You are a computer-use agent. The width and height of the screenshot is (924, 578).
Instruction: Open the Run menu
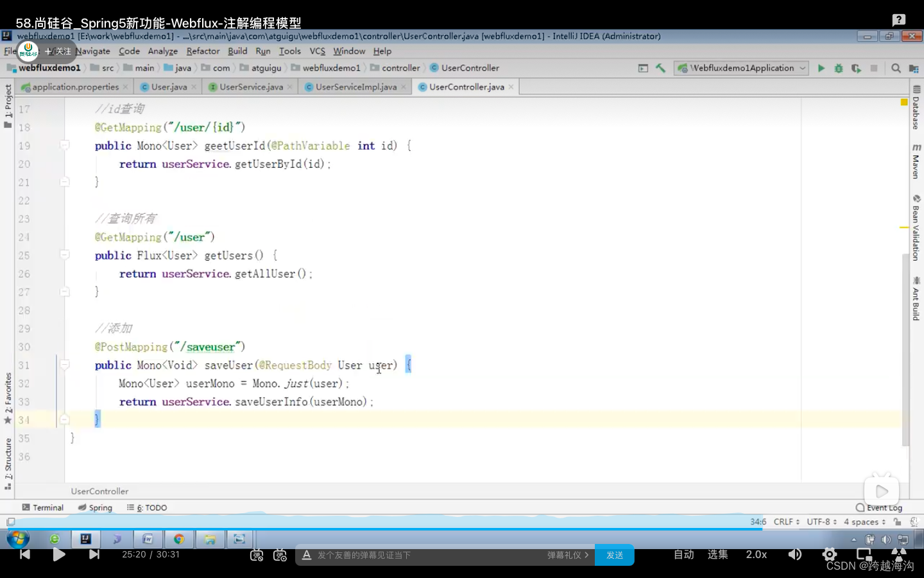click(x=263, y=51)
